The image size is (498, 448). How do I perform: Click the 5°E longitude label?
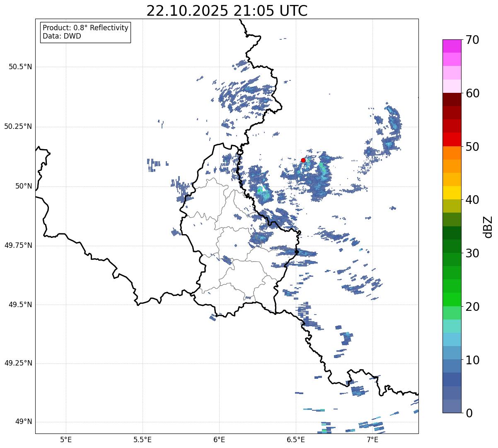click(x=66, y=439)
